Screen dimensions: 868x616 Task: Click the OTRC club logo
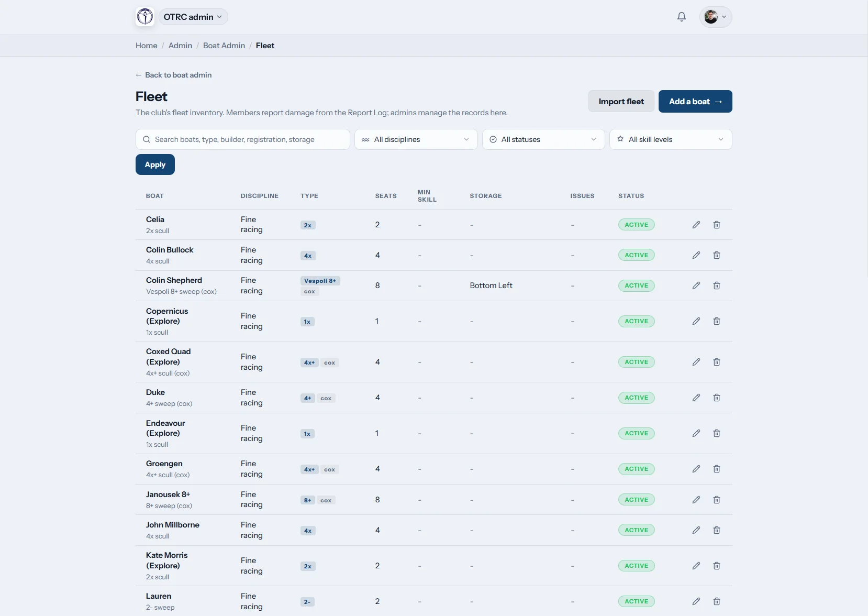tap(145, 17)
